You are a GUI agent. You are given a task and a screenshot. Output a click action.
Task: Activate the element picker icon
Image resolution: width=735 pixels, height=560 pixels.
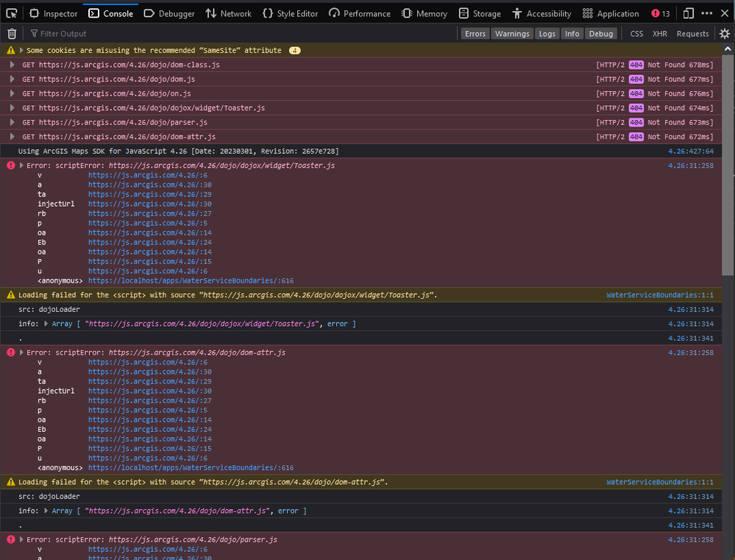12,13
